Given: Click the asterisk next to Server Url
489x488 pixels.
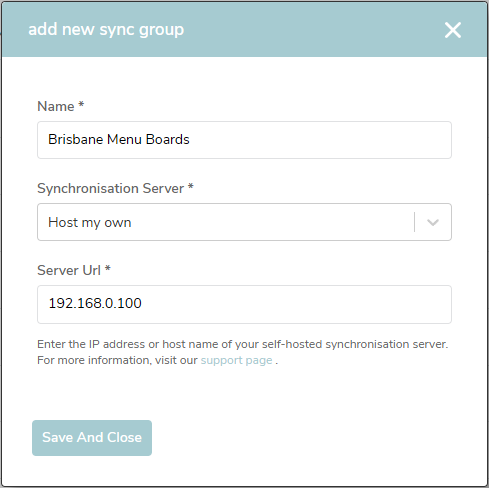Looking at the screenshot, I should (x=108, y=268).
